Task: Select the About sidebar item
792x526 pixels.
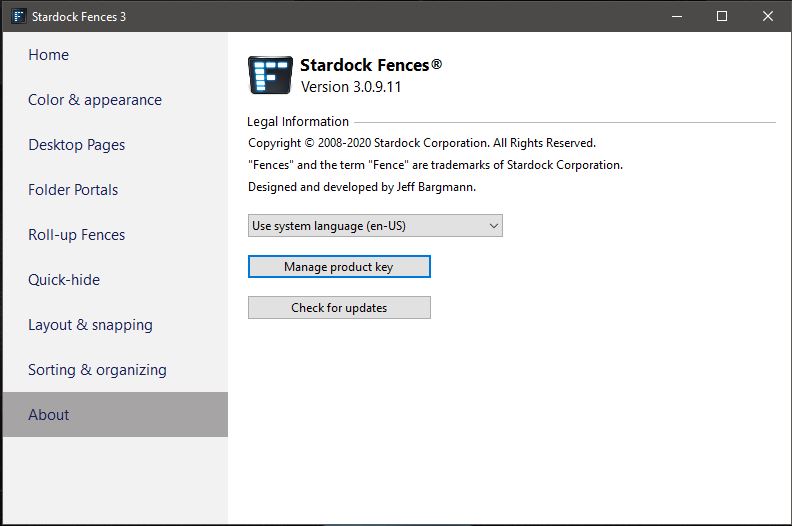Action: click(x=115, y=414)
